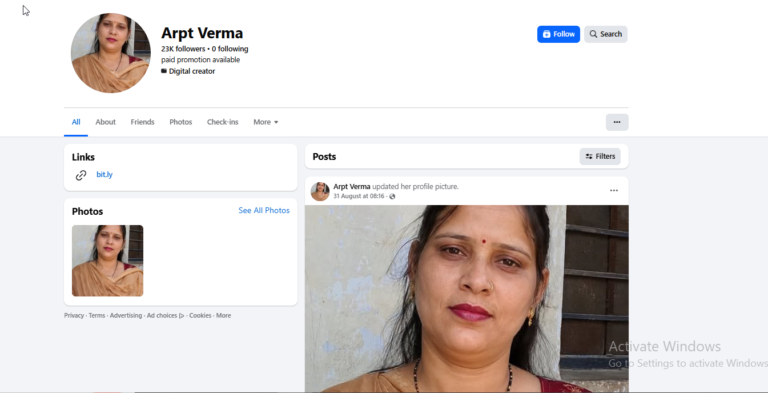Image resolution: width=768 pixels, height=393 pixels.
Task: Open the Photos tab
Action: tap(181, 122)
